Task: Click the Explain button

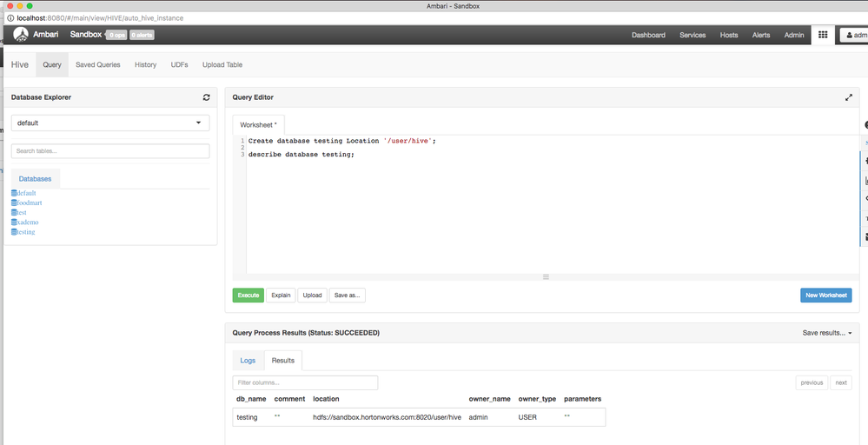Action: [281, 296]
